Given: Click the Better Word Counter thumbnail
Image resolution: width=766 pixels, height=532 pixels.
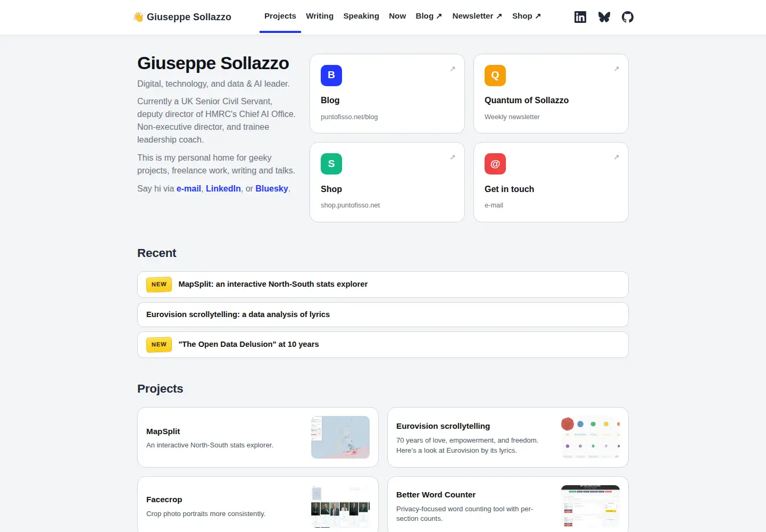Looking at the screenshot, I should 590,506.
